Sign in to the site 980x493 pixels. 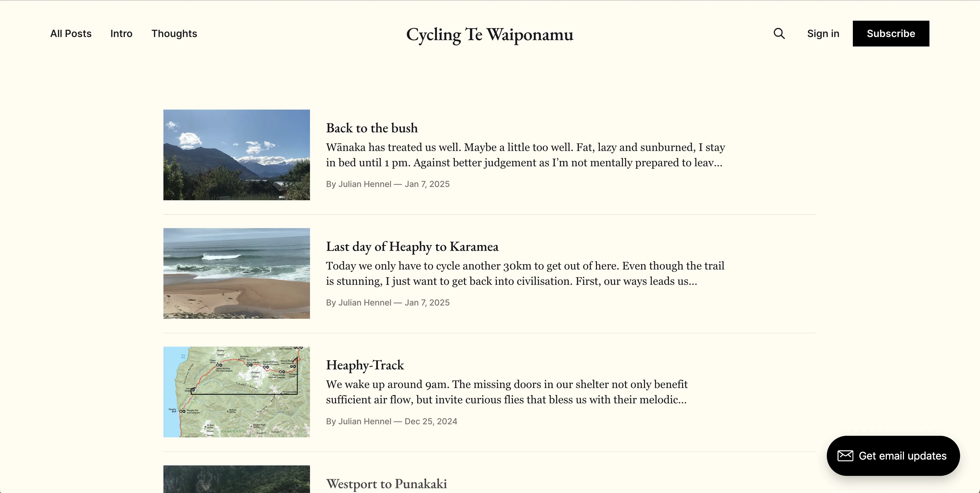pyautogui.click(x=823, y=33)
